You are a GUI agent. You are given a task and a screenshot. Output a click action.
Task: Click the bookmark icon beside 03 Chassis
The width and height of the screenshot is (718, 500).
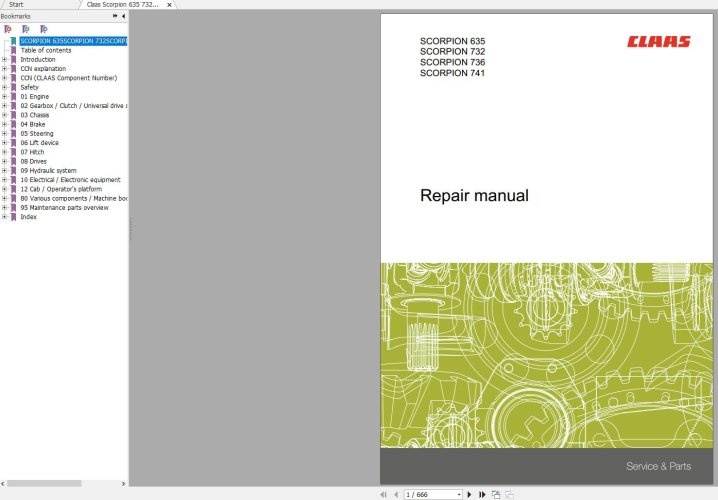(14, 115)
